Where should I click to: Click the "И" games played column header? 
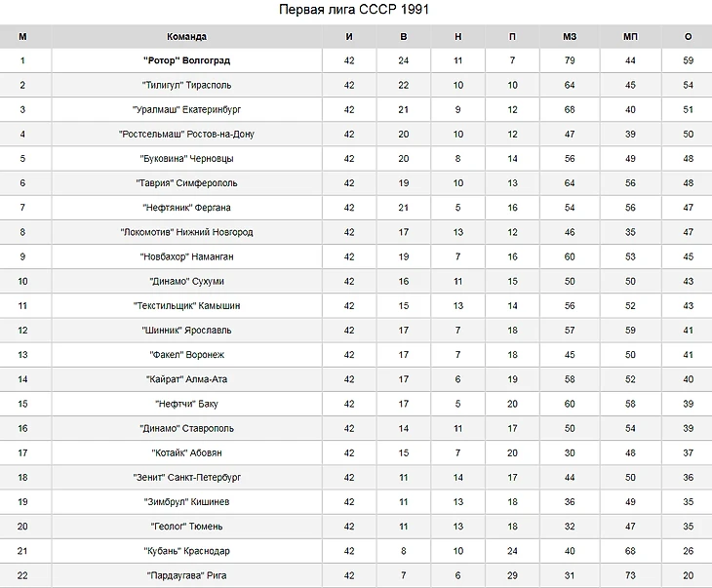tap(349, 37)
